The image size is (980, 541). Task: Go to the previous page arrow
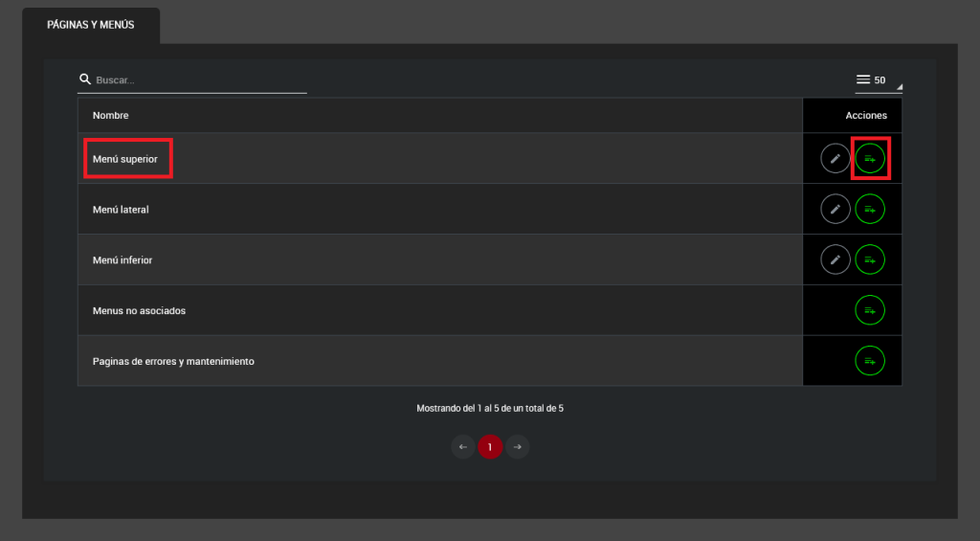[x=463, y=447]
